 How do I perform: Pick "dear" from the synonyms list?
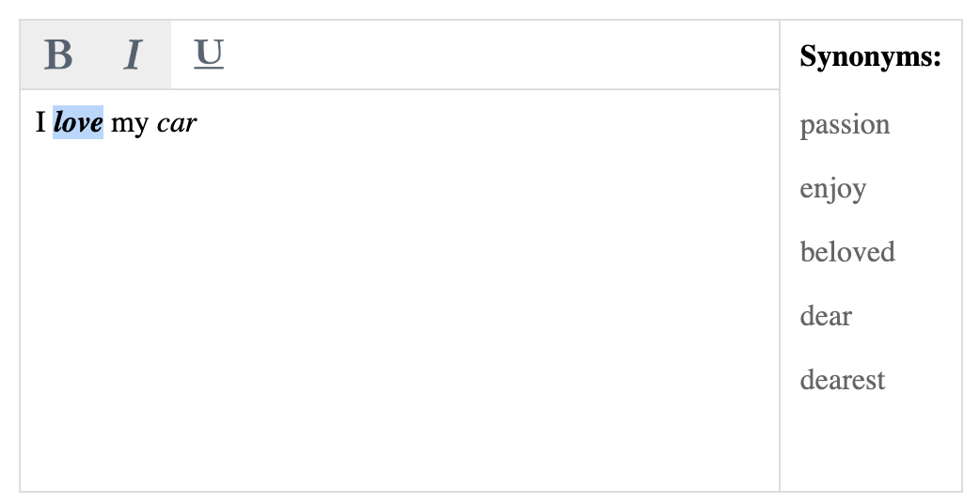coord(825,316)
